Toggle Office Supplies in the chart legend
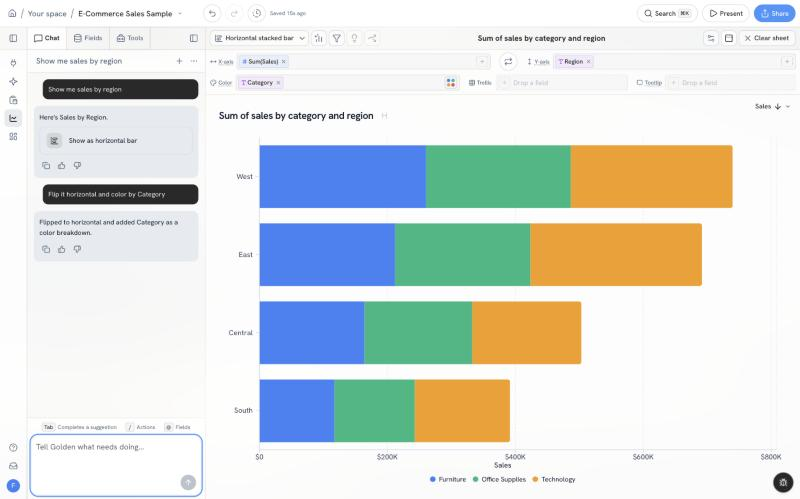This screenshot has width=800, height=499. point(499,480)
